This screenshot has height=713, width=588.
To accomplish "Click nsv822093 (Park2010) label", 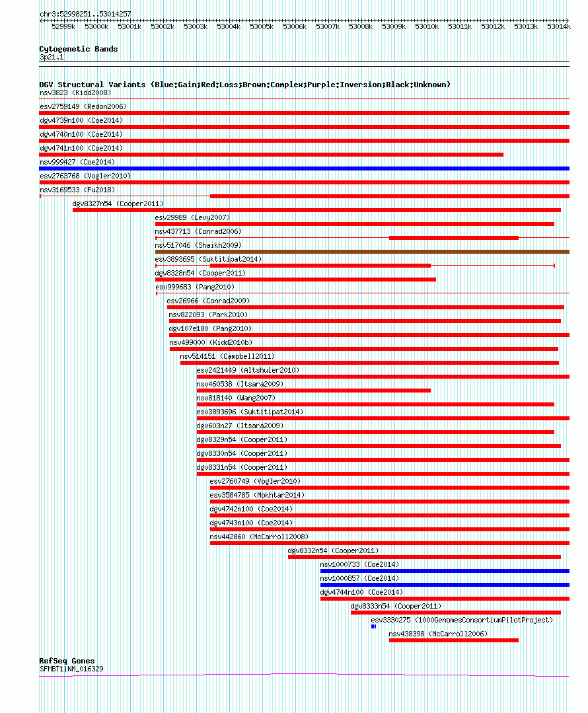I will click(208, 315).
